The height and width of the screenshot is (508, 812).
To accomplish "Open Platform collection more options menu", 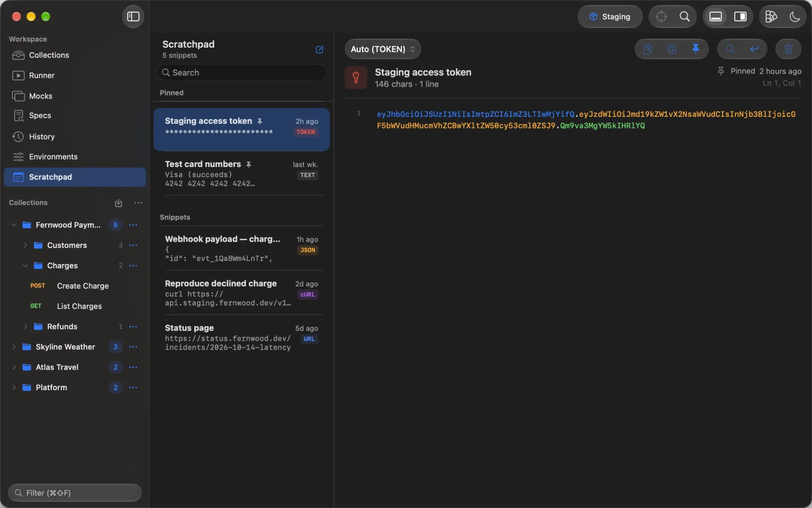I will point(133,388).
